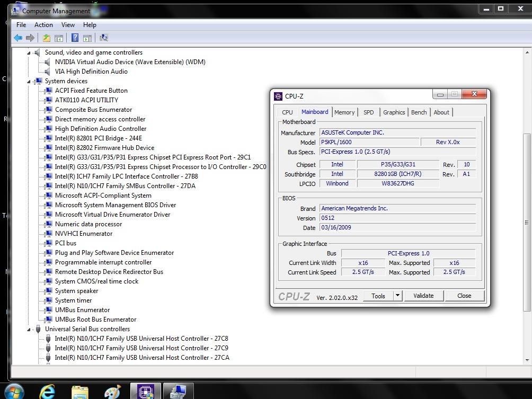
Task: Select Processor to I/O Controller - 29C0 entry
Action: tap(161, 167)
